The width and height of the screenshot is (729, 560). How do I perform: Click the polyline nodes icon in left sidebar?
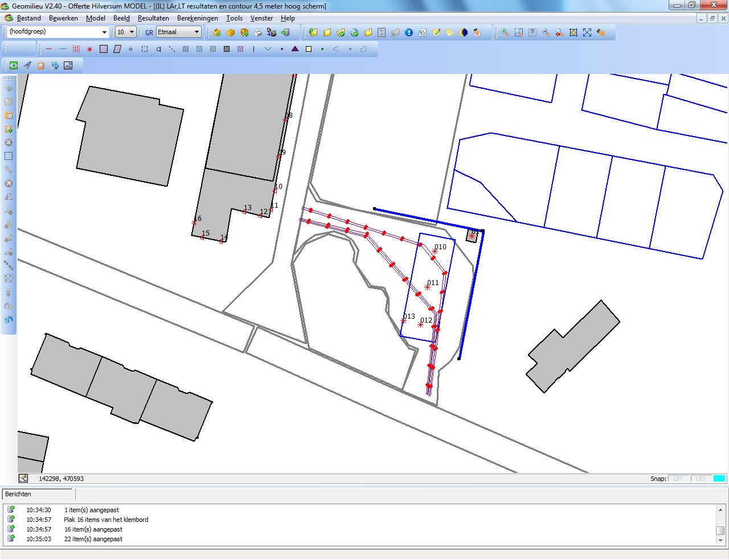pyautogui.click(x=9, y=265)
